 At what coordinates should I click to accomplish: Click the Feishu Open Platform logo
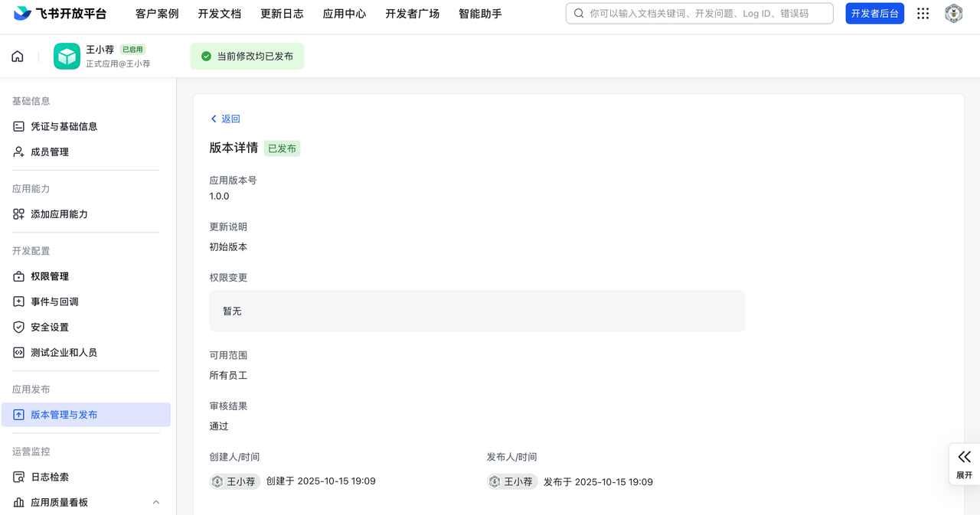(x=60, y=14)
